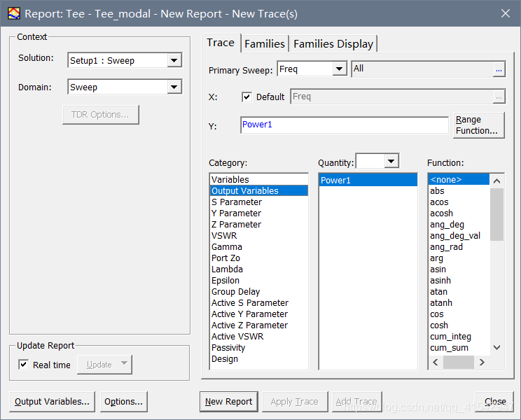The width and height of the screenshot is (521, 420).
Task: Click scroll-up arrow in Function list
Action: (x=496, y=181)
